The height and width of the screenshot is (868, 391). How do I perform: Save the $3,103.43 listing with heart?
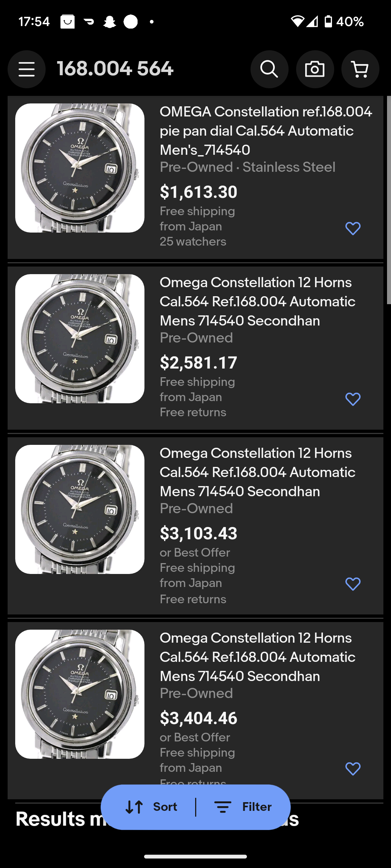click(x=353, y=584)
